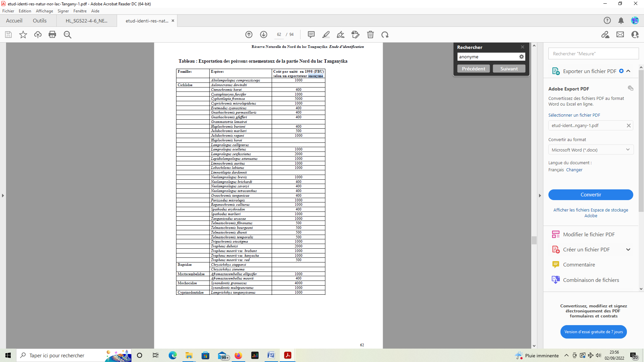
Task: Open Firefox from the taskbar
Action: pos(238,355)
